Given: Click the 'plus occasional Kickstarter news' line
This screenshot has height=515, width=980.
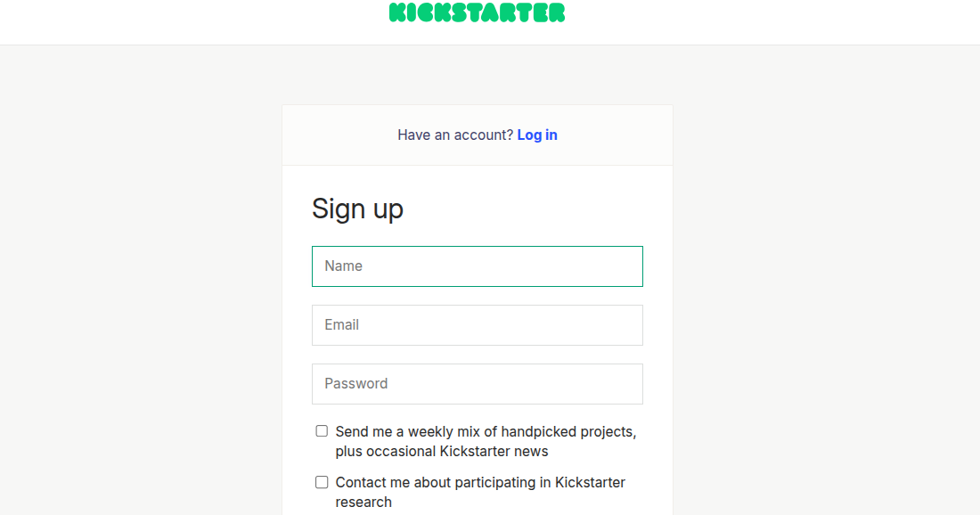Looking at the screenshot, I should pyautogui.click(x=442, y=451).
